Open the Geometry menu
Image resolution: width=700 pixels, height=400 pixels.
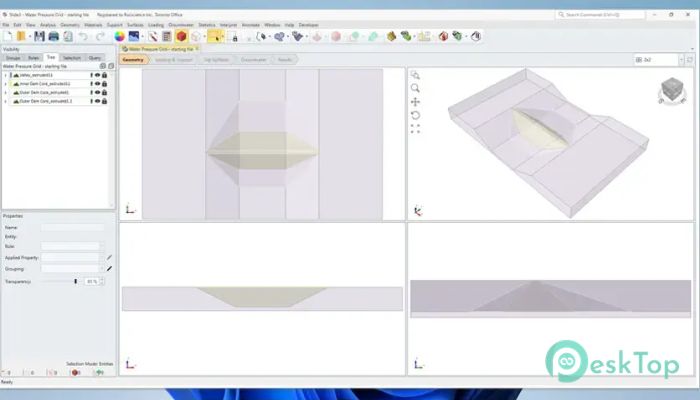(x=70, y=25)
